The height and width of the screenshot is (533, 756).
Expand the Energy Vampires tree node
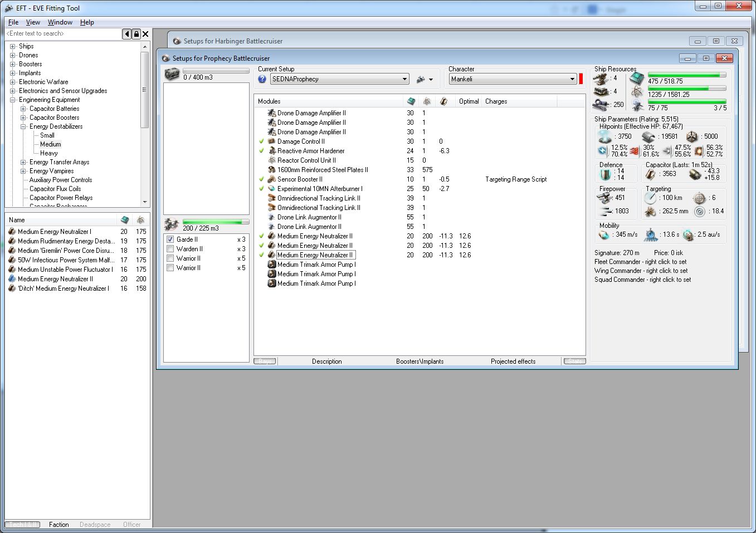pos(23,171)
